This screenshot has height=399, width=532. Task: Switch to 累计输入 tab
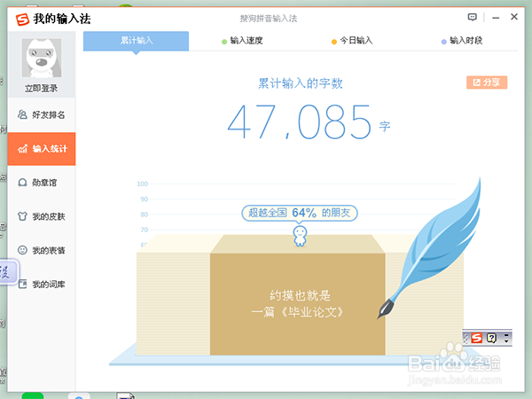[136, 41]
